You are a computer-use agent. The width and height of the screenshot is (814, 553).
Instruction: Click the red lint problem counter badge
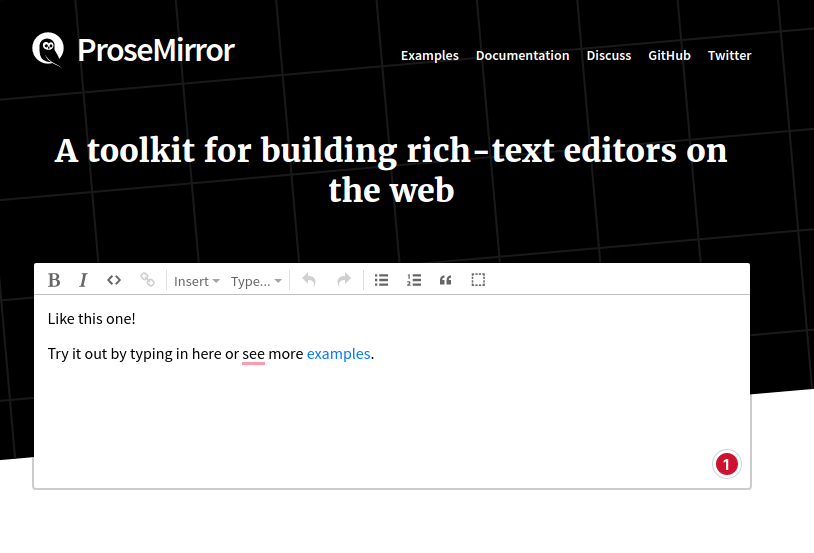(726, 464)
